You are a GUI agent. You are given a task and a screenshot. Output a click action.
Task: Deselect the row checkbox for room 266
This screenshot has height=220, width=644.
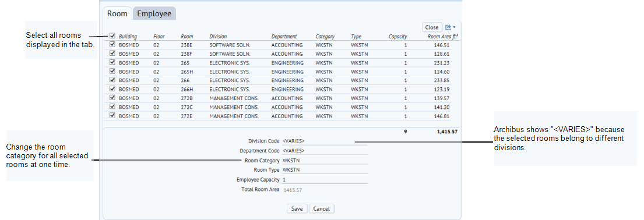(112, 80)
